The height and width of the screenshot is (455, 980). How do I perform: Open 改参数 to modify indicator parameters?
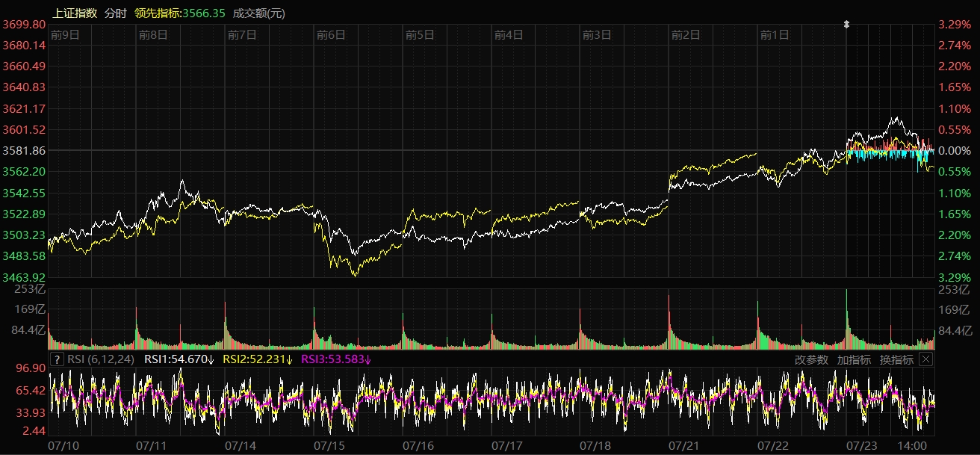(811, 359)
